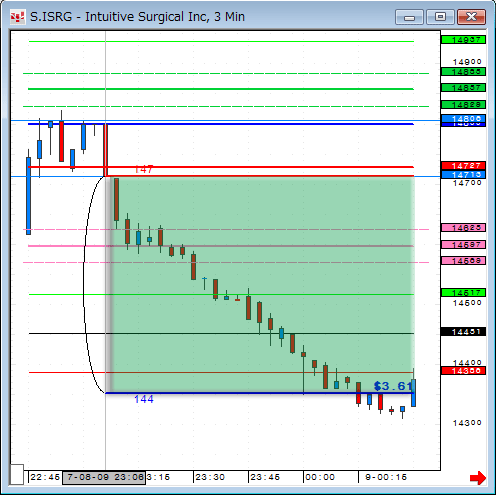Close the S.ISRG chart window
The height and width of the screenshot is (495, 496).
pos(471,17)
